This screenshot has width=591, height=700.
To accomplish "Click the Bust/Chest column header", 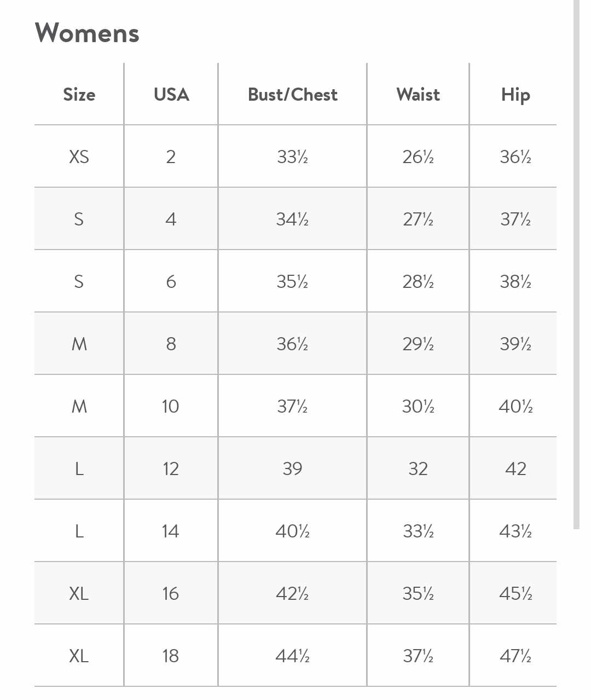I will pyautogui.click(x=292, y=94).
